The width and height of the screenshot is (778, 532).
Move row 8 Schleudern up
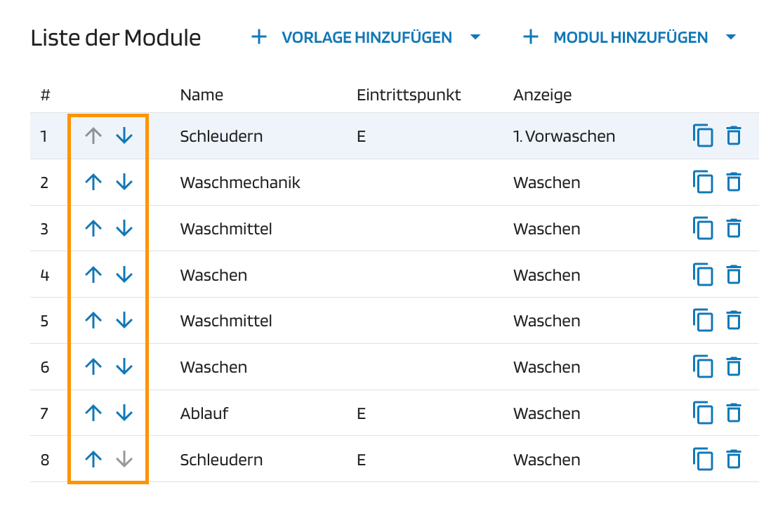(x=93, y=460)
